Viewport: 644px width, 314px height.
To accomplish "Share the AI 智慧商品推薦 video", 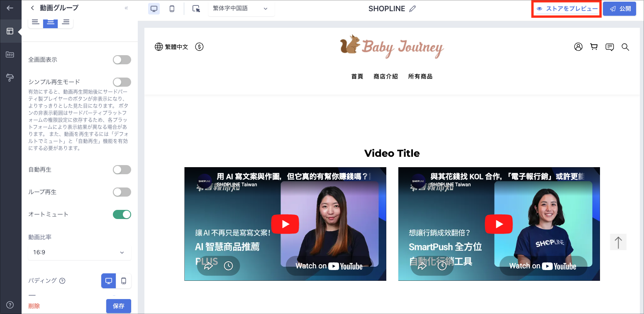I will [208, 266].
